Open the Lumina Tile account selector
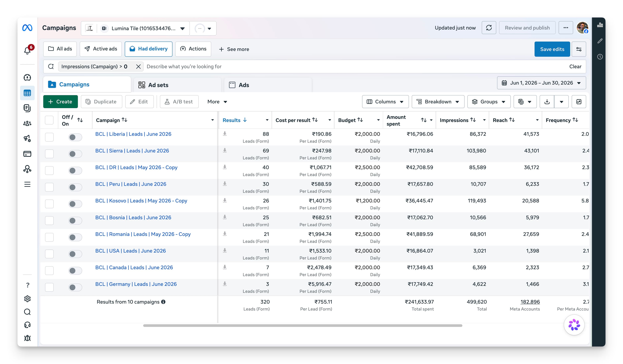 (135, 28)
